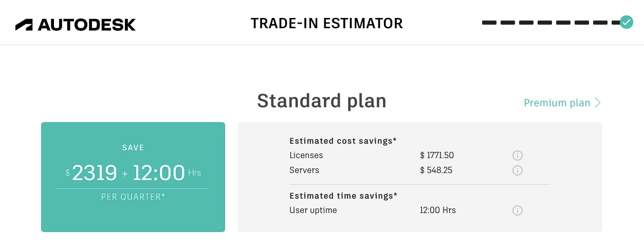Go to the fourth progress step dash

pyautogui.click(x=545, y=23)
